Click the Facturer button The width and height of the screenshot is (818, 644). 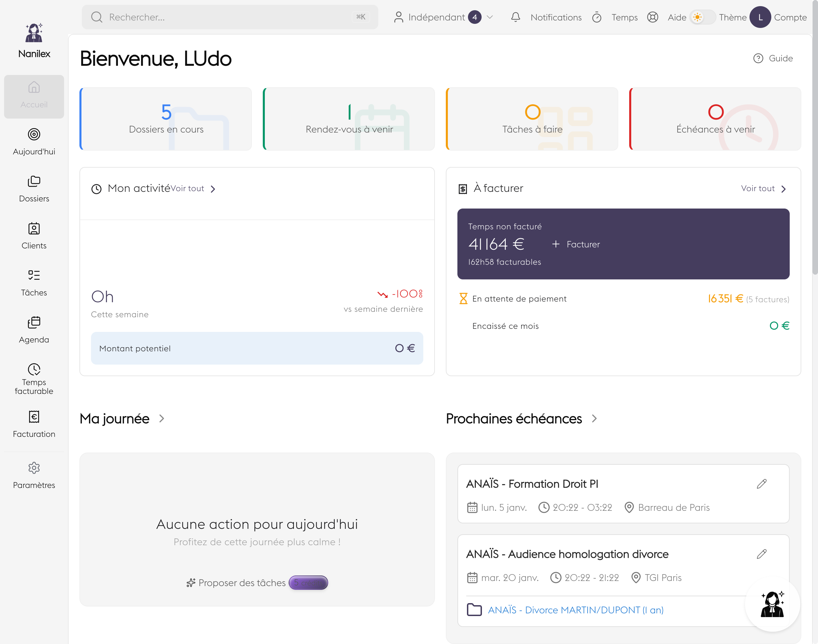[x=576, y=244]
